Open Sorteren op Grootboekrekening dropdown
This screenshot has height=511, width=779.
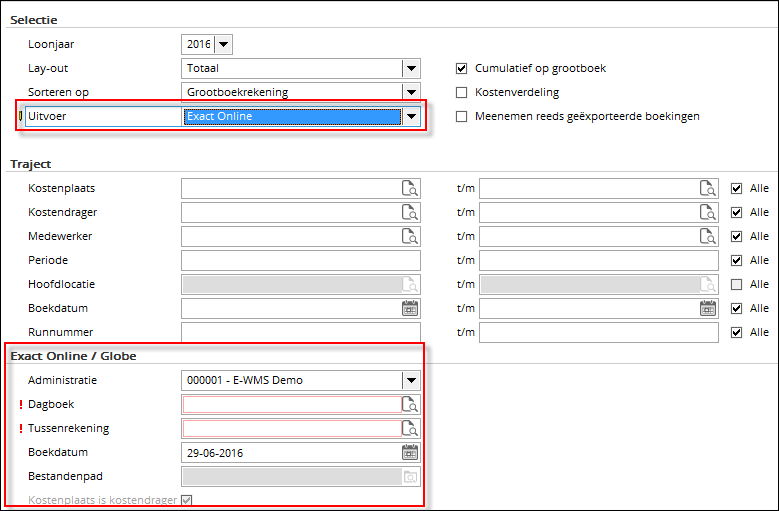click(411, 92)
